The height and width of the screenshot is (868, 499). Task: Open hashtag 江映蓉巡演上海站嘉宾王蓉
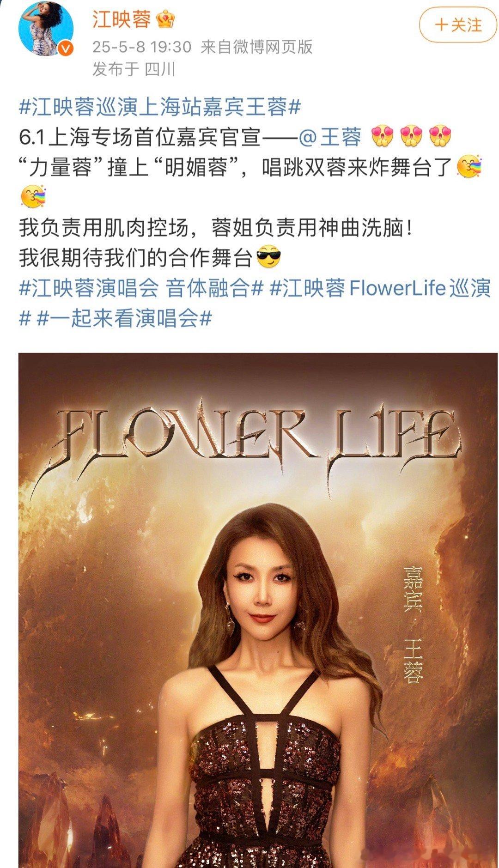160,109
